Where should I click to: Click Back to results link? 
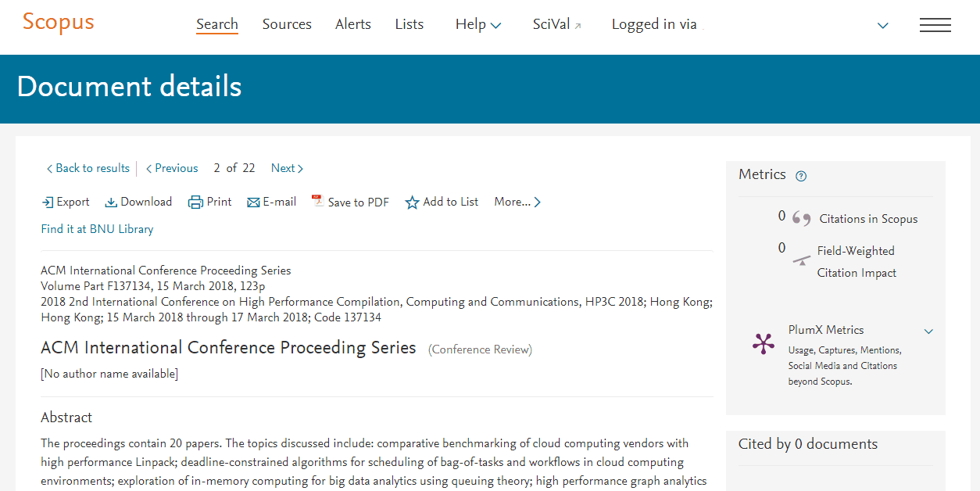[x=88, y=168]
